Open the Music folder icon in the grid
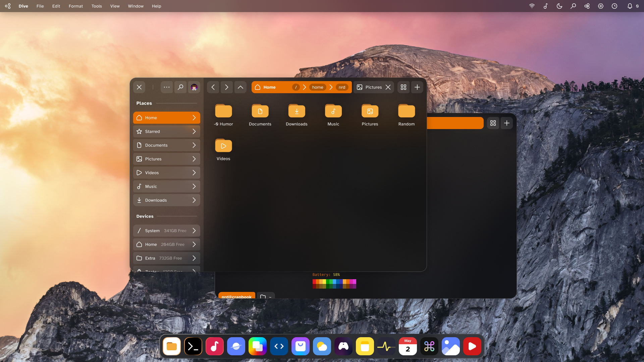644x362 pixels. 333,111
